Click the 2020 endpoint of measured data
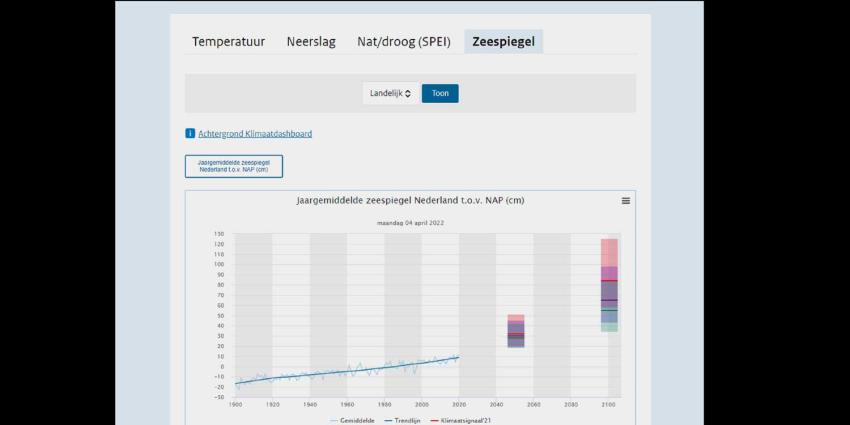Screen dimensions: 850x425 click(458, 356)
